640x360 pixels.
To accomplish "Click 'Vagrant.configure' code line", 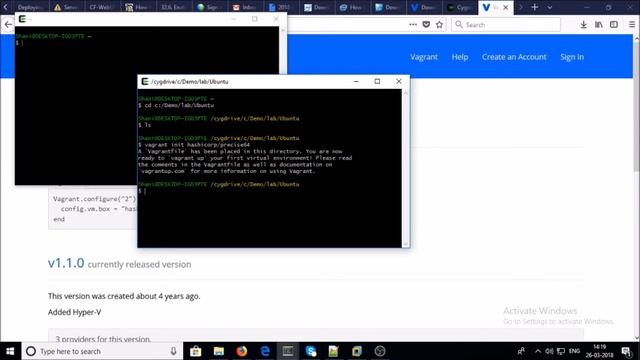I will coord(95,199).
